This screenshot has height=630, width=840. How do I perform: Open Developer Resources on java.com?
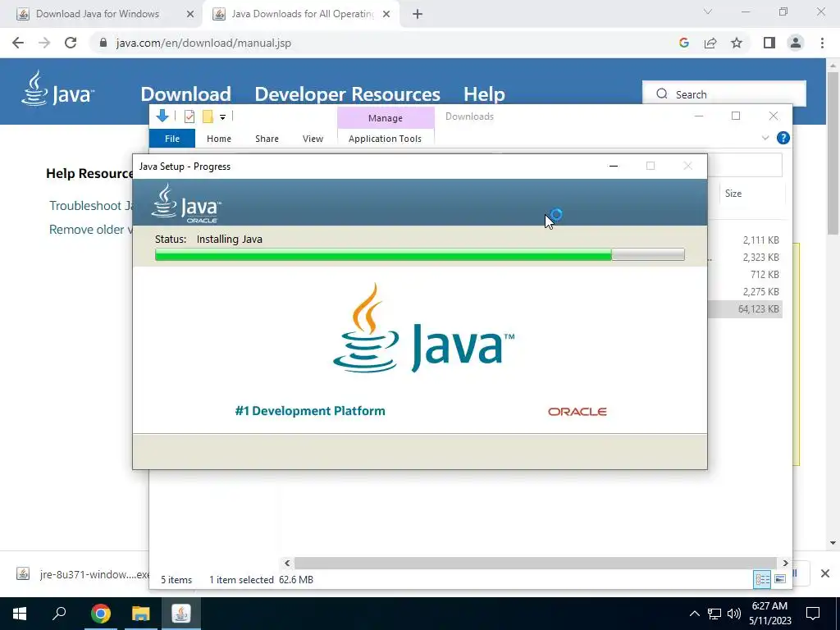[x=347, y=94]
